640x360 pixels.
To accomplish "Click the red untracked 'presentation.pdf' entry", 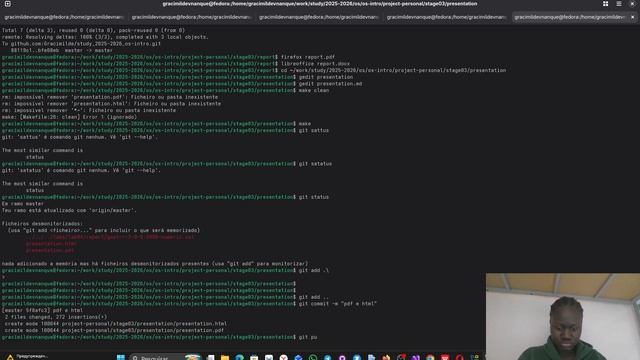I will pyautogui.click(x=50, y=250).
